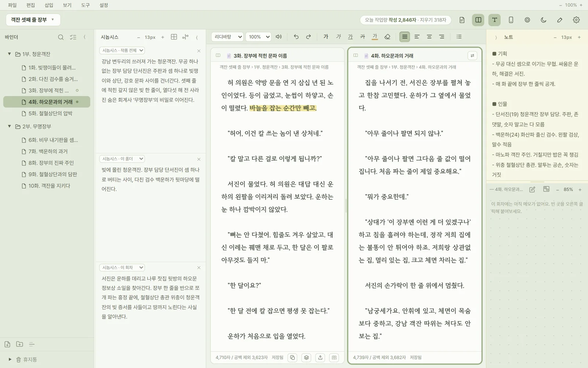Open the settings gear icon
The image size is (588, 368).
point(576,20)
